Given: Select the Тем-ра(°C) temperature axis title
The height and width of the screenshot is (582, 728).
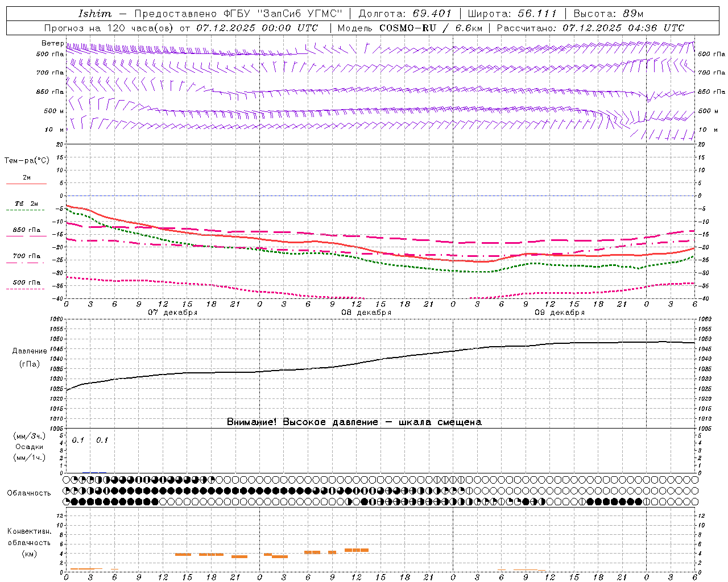Looking at the screenshot, I should 27,161.
